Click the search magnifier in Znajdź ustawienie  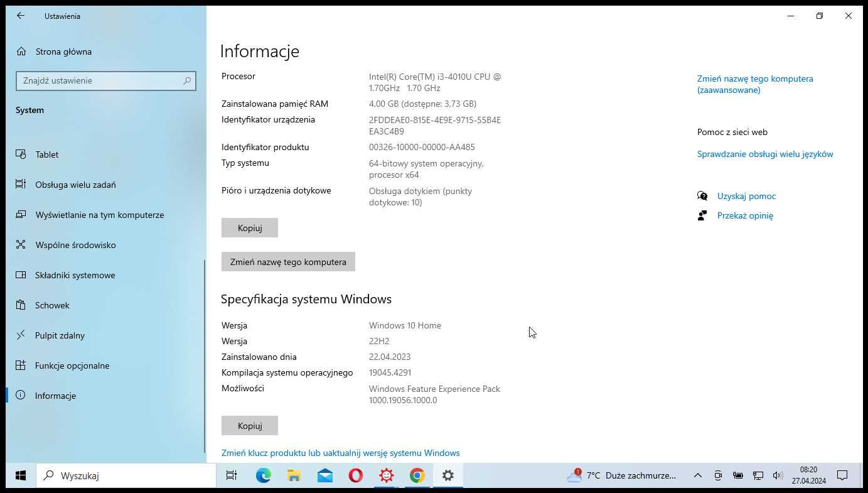(186, 80)
